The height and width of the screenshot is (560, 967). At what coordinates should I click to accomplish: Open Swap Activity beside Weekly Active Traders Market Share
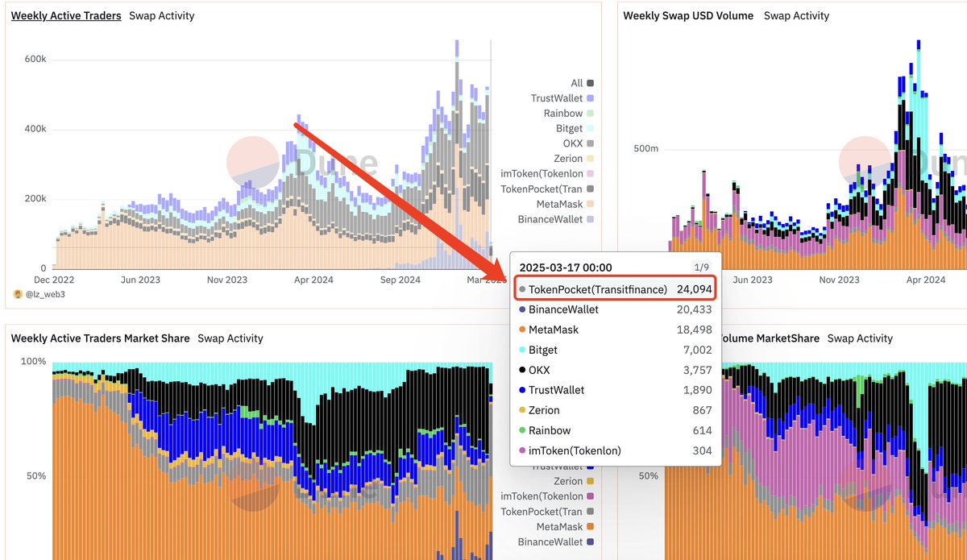(230, 338)
